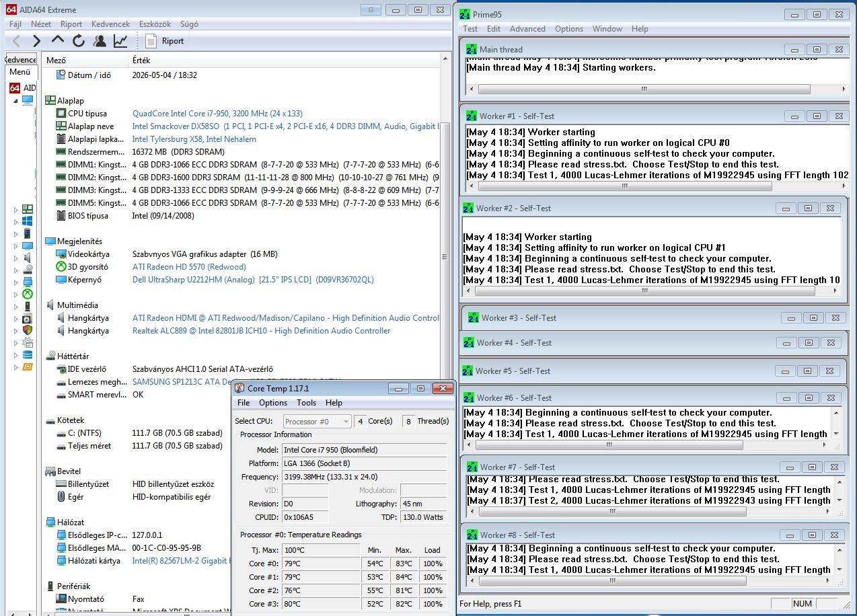Image resolution: width=857 pixels, height=616 pixels.
Task: Click the Worker #2 horizontal scrollbar thumb
Action: click(644, 291)
